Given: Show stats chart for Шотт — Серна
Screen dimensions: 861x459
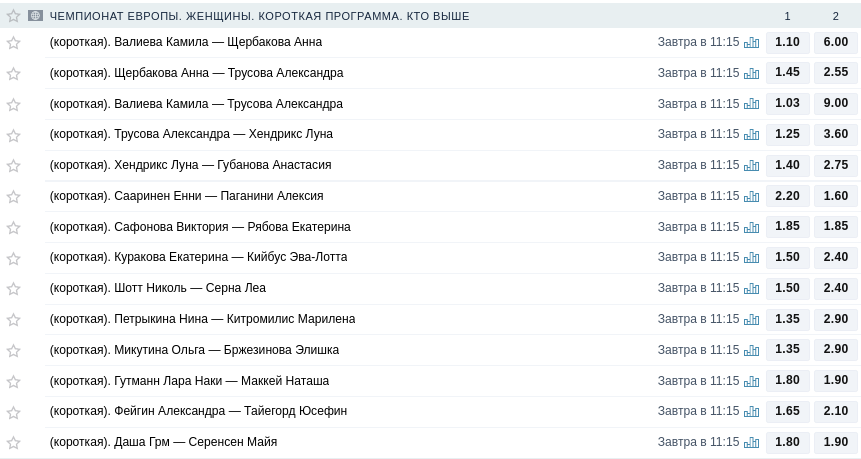Looking at the screenshot, I should coord(751,289).
